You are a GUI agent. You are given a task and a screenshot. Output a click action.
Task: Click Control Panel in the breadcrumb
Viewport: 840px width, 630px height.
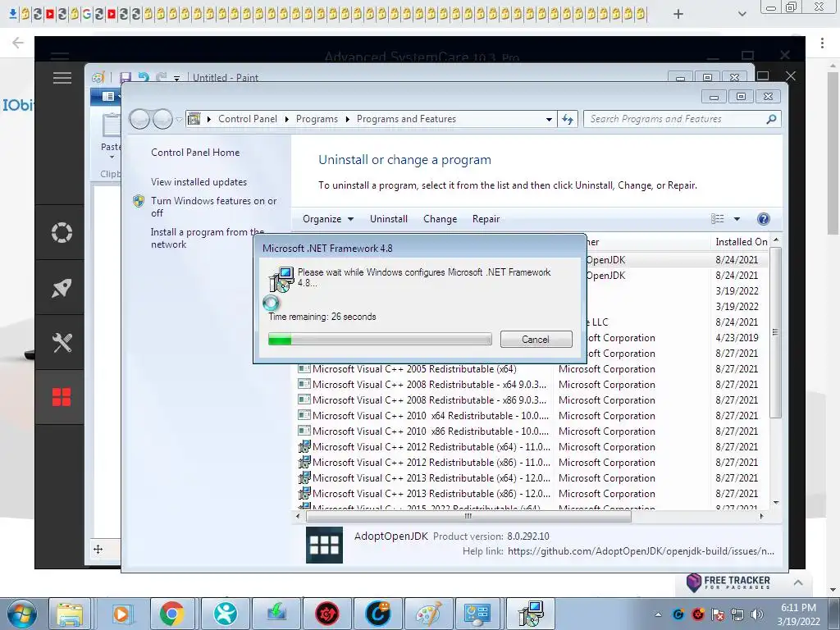click(248, 119)
